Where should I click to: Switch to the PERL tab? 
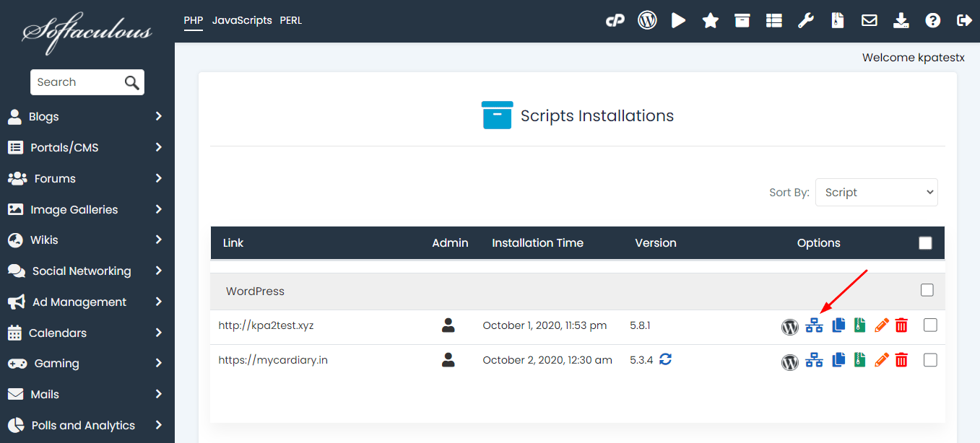click(x=291, y=21)
